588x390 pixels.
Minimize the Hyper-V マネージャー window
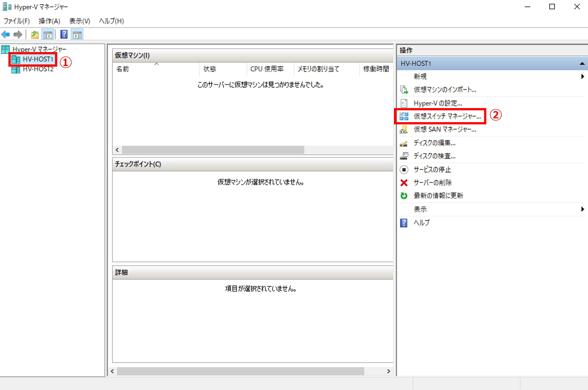tap(527, 7)
